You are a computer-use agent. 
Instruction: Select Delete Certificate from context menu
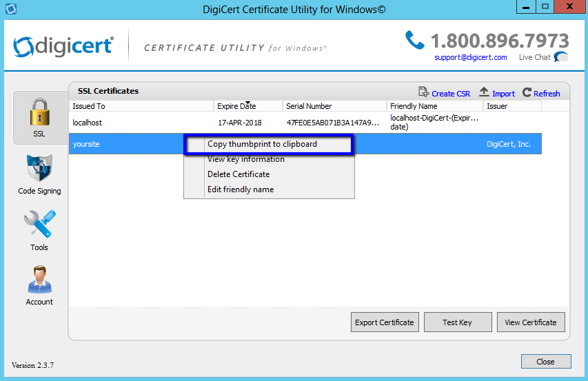coord(239,174)
